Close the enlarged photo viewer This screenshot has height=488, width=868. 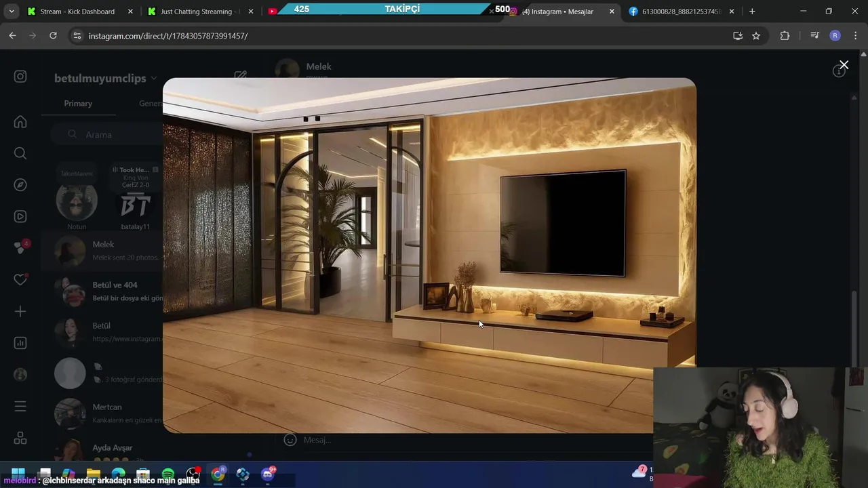pyautogui.click(x=844, y=65)
